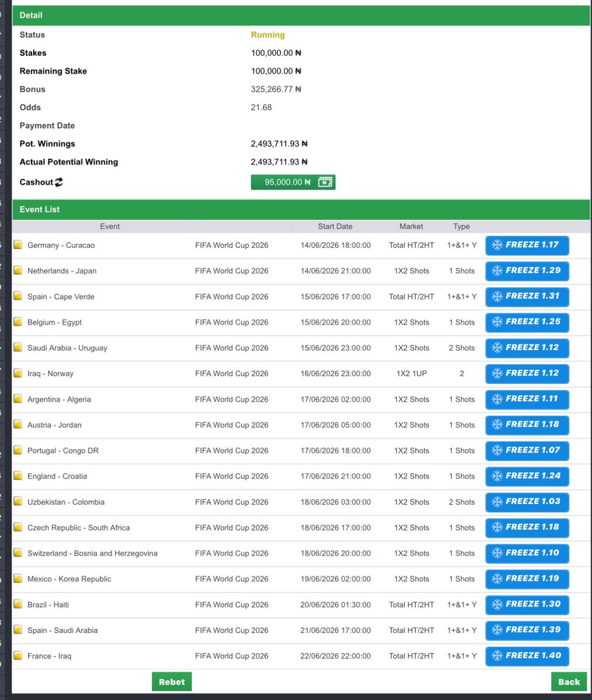Image resolution: width=592 pixels, height=700 pixels.
Task: Click the Cashout refresh arrows icon
Action: [58, 182]
